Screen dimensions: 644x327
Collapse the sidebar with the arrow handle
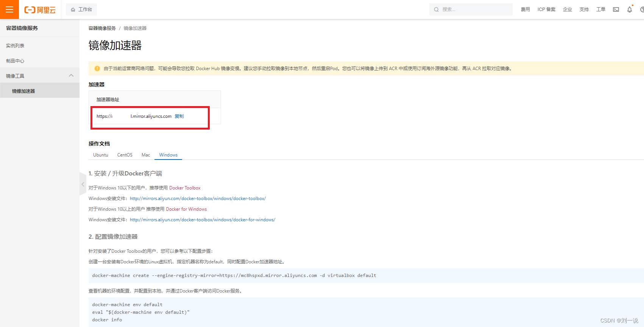coord(83,184)
